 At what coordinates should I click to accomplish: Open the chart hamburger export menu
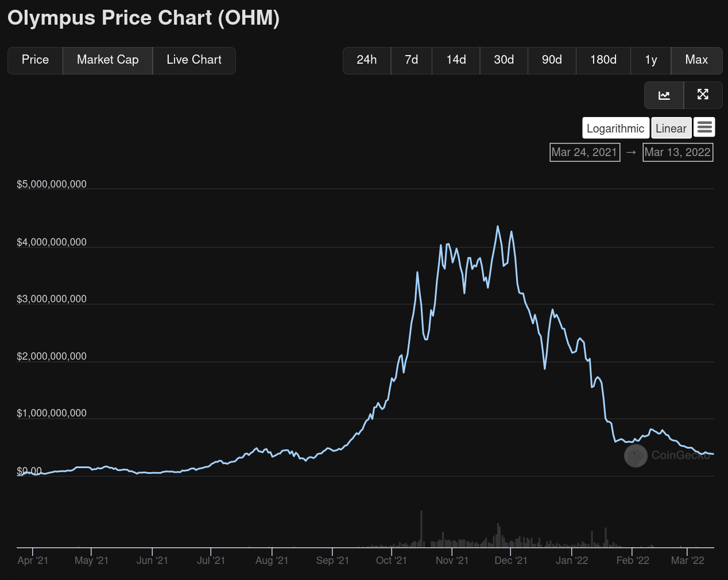[x=704, y=127]
